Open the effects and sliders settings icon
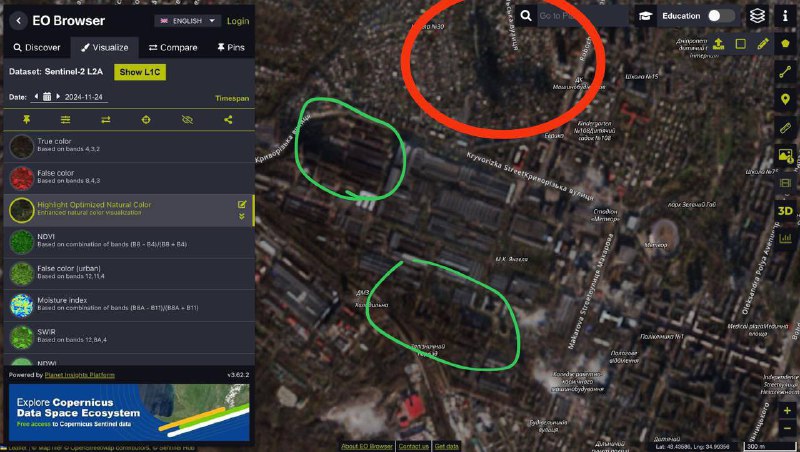Screen dimensions: 800x452 pos(66,119)
